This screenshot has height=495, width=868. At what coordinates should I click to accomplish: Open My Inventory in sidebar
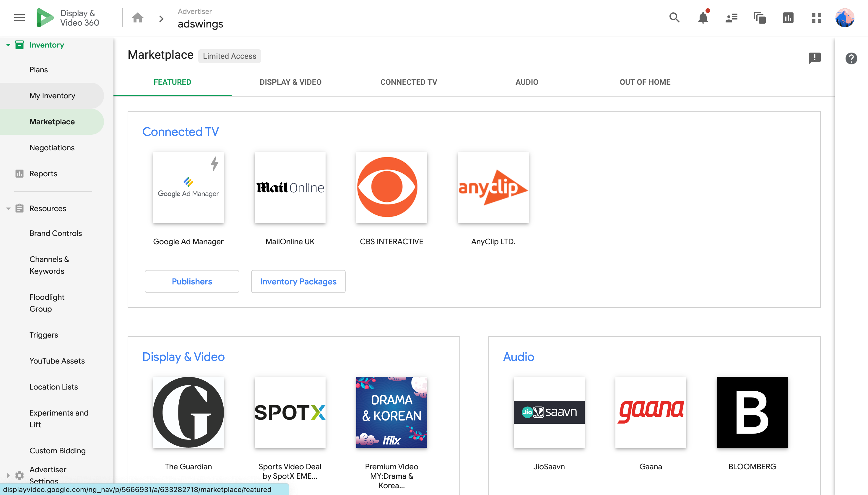52,95
